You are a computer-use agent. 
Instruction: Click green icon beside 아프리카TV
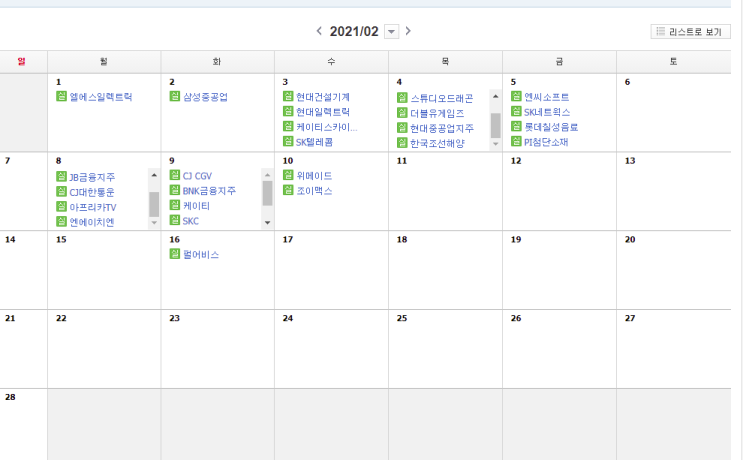click(x=61, y=206)
